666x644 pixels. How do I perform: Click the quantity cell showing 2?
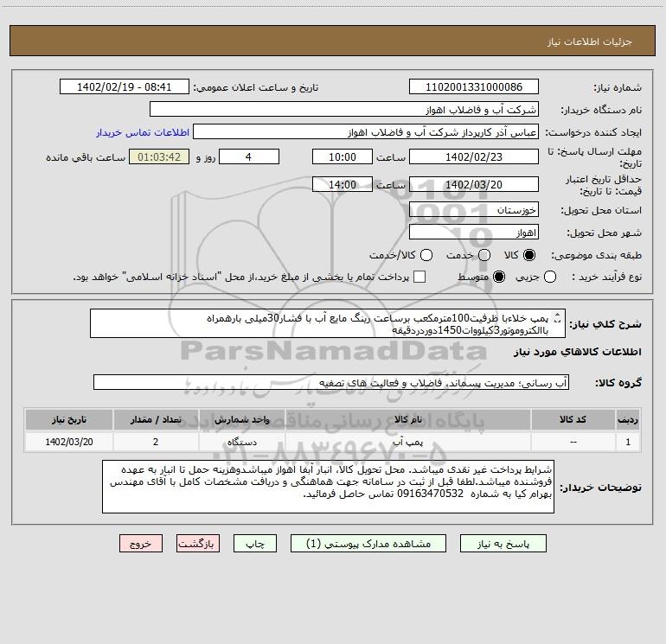(x=156, y=442)
